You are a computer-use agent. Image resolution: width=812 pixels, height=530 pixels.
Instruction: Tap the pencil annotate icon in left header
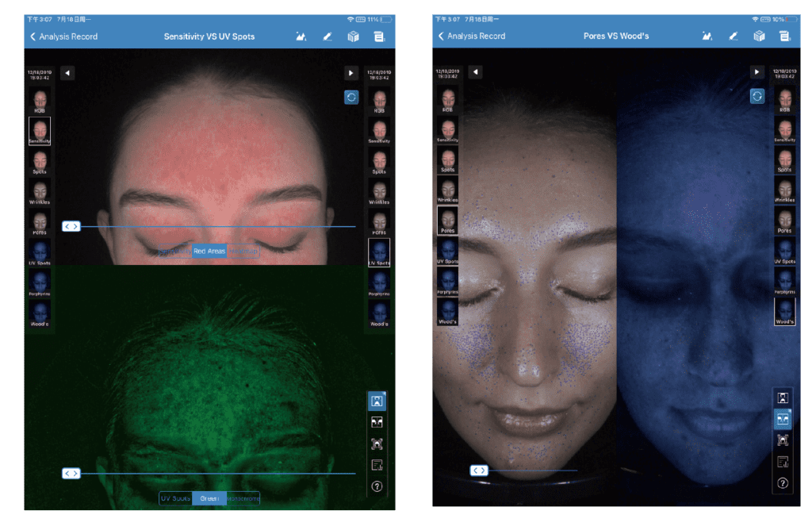[x=327, y=36]
